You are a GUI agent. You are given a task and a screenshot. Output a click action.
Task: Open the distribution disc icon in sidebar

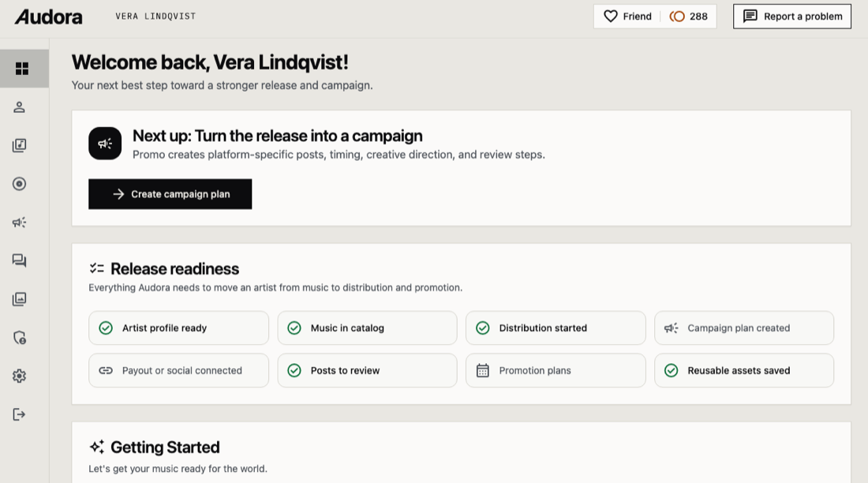pos(20,184)
